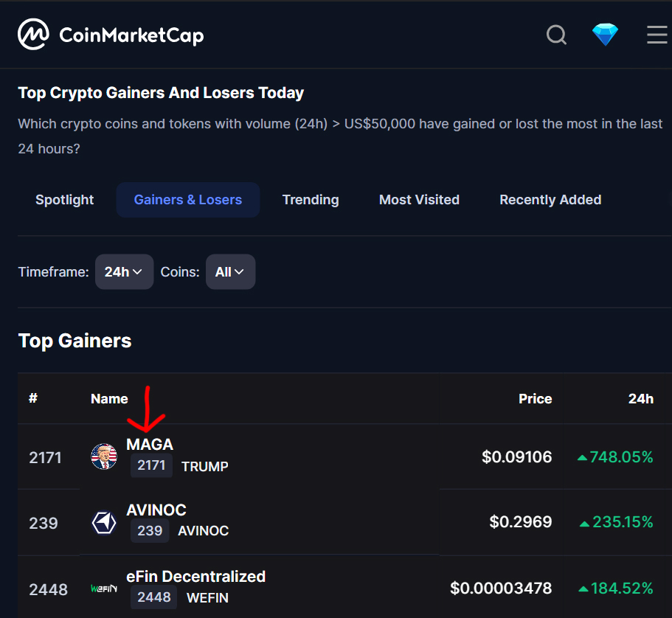This screenshot has width=672, height=618.
Task: Sort by the Price column header
Action: [x=536, y=398]
